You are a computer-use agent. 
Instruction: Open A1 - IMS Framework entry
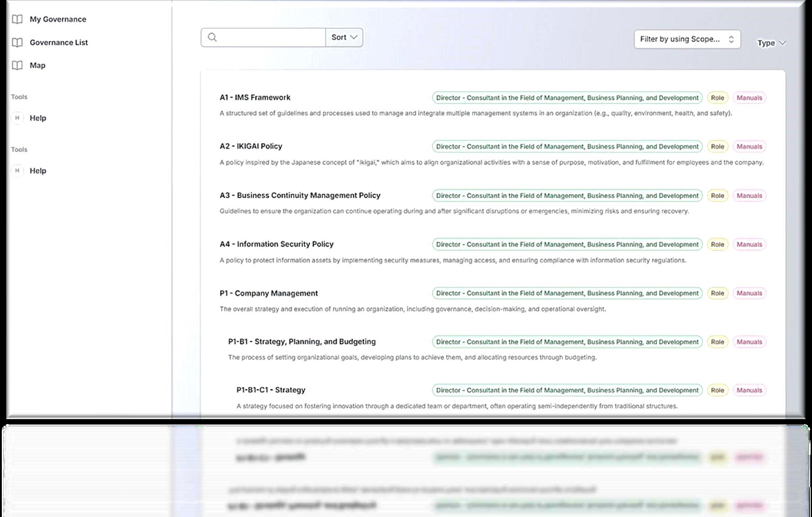255,97
